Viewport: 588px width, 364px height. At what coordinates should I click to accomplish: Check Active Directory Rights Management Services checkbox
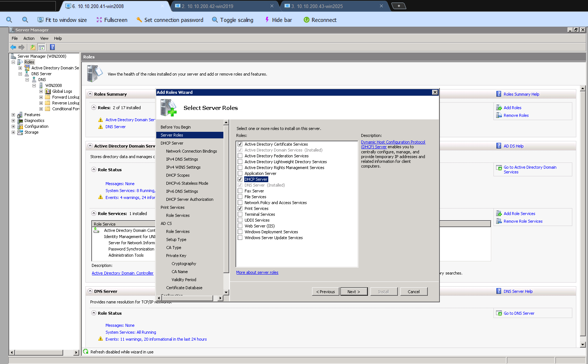click(x=240, y=168)
